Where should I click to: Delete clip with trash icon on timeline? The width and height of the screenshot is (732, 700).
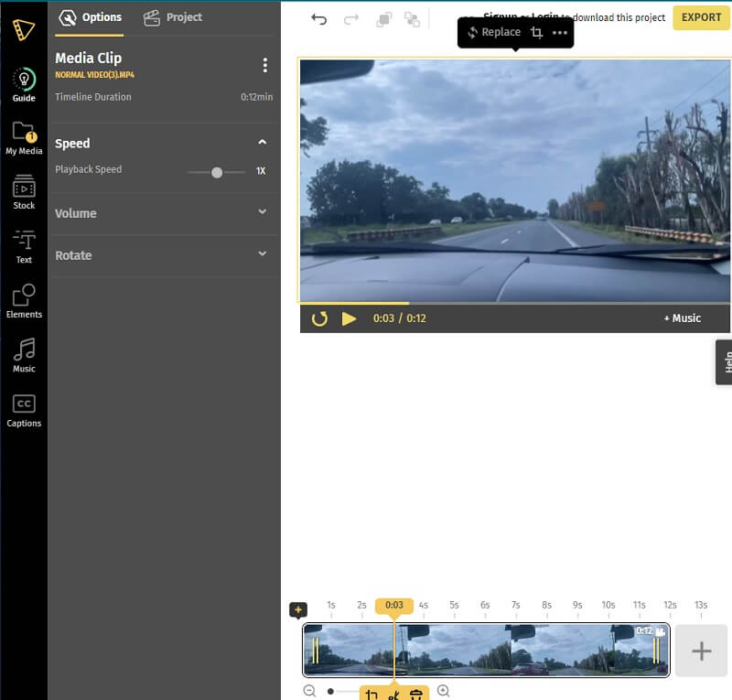[416, 695]
